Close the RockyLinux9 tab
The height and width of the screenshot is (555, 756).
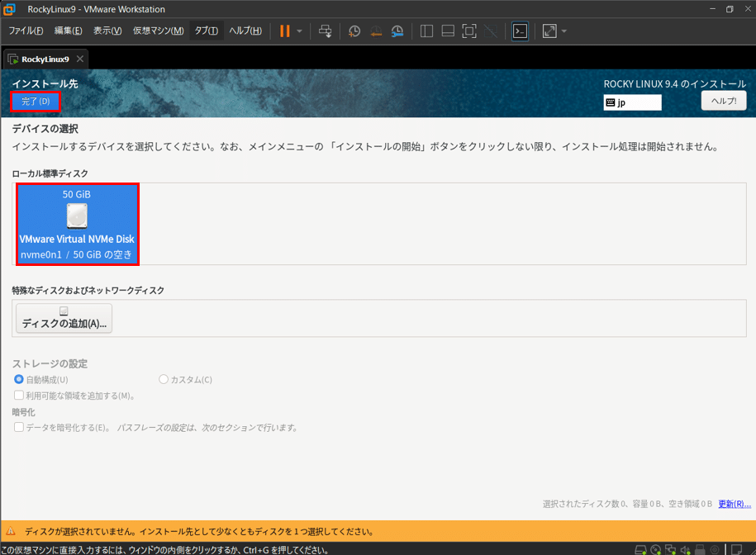click(x=80, y=59)
